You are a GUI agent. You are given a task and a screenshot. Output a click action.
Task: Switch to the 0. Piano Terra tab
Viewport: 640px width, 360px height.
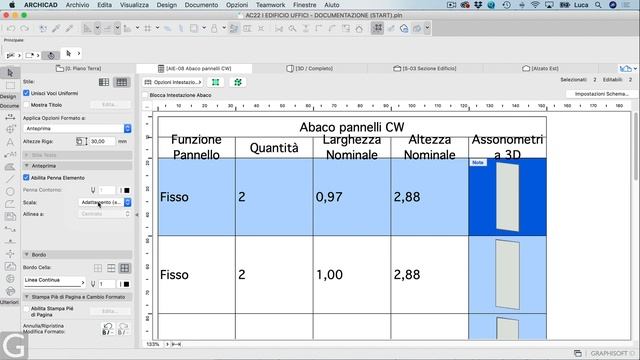tap(78, 68)
